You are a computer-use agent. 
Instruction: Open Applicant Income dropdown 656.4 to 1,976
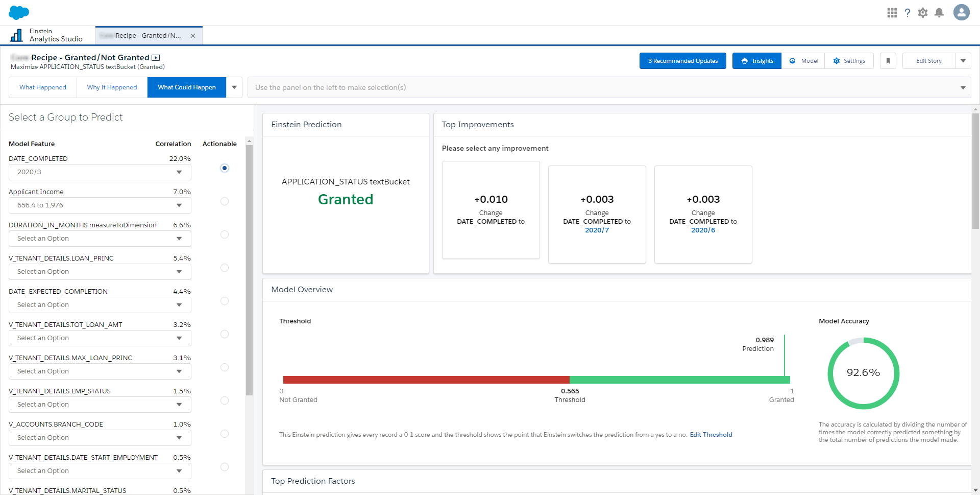pyautogui.click(x=100, y=205)
